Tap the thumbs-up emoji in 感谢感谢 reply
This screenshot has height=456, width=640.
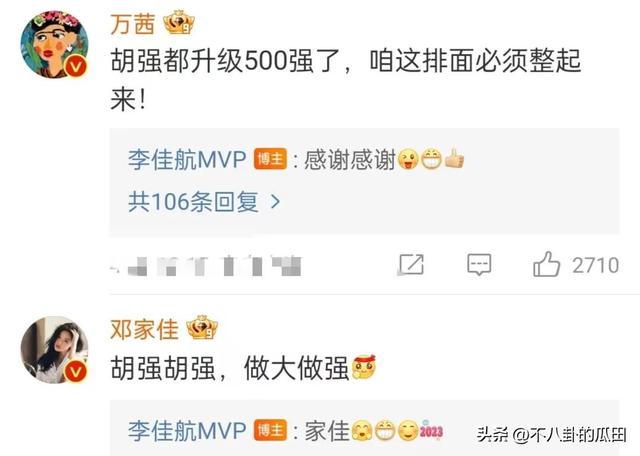454,159
